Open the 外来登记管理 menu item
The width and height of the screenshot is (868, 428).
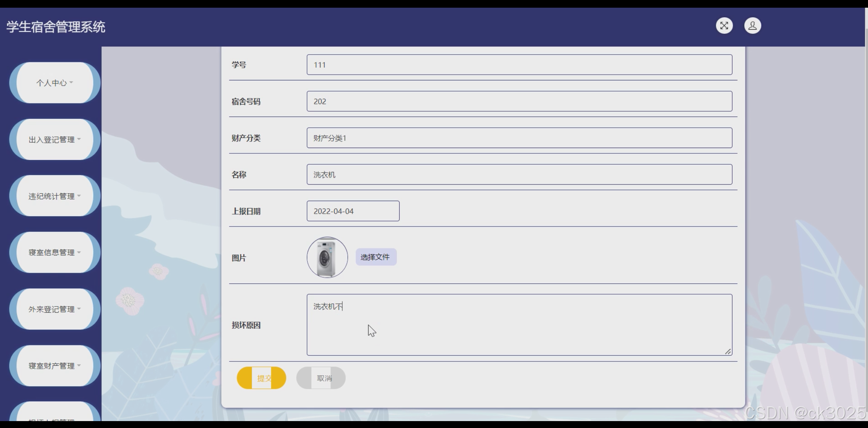point(55,309)
